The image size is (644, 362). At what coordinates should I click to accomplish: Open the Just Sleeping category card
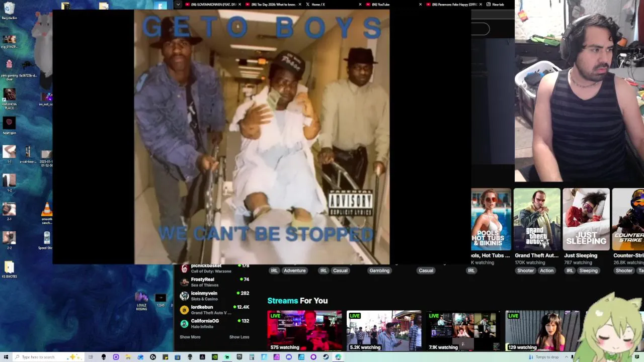tap(586, 219)
